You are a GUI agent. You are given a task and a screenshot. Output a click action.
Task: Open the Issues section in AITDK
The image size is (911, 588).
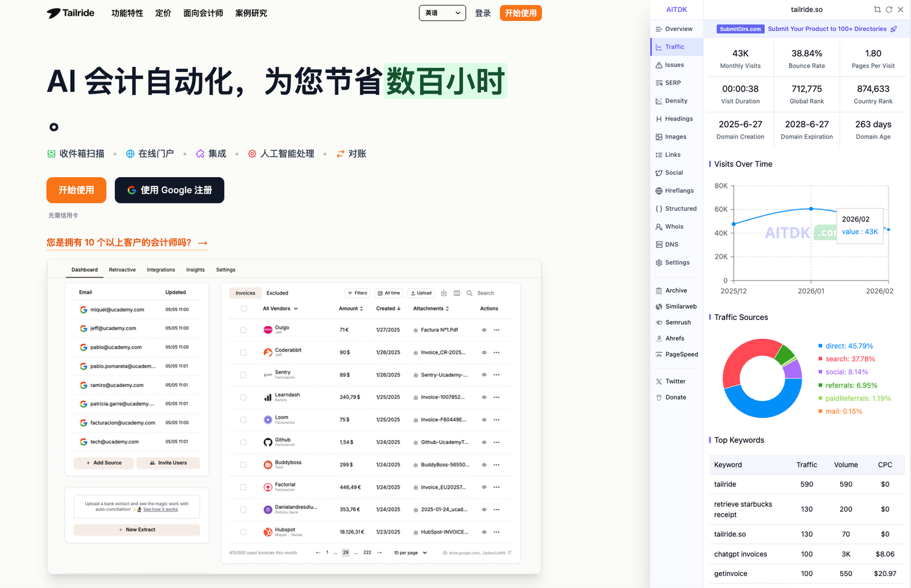(677, 65)
